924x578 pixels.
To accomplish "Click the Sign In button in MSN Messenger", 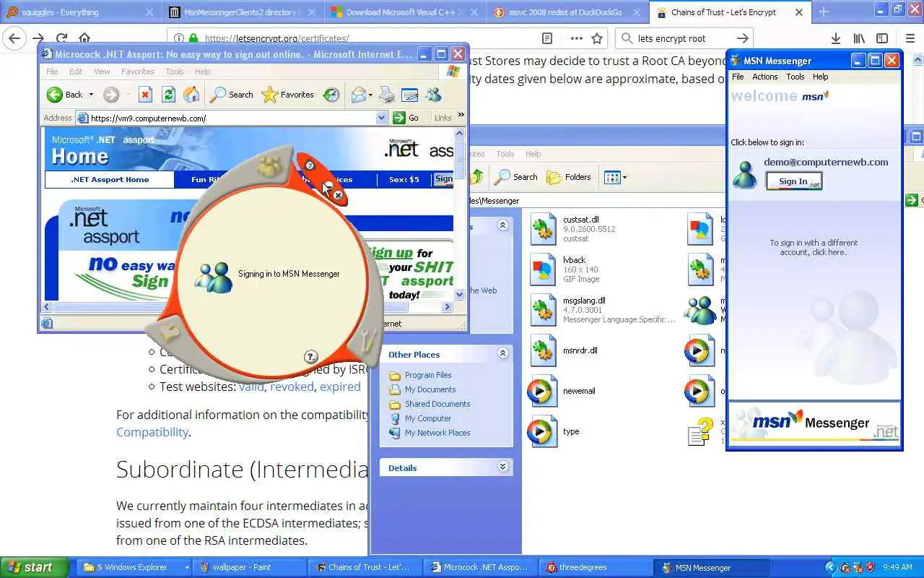I will click(x=794, y=181).
